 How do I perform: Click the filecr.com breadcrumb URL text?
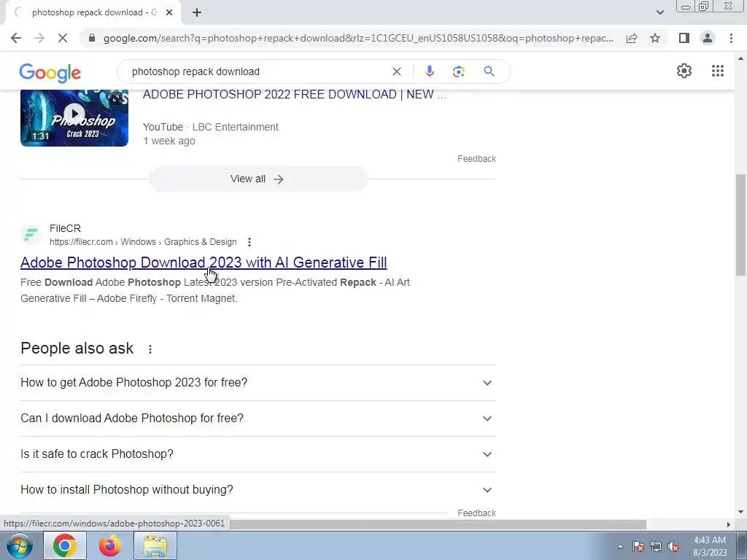click(143, 242)
